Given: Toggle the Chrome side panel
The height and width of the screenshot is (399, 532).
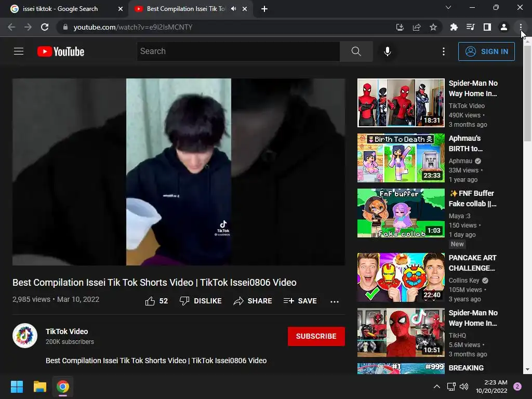Looking at the screenshot, I should (x=487, y=27).
